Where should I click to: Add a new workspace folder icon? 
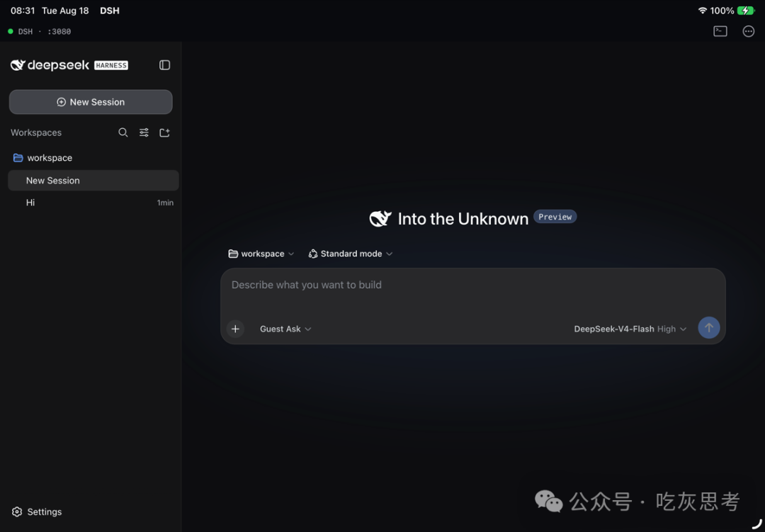coord(165,132)
